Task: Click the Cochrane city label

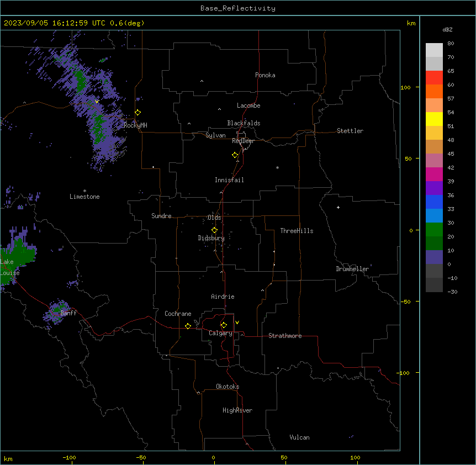Action: pyautogui.click(x=178, y=314)
